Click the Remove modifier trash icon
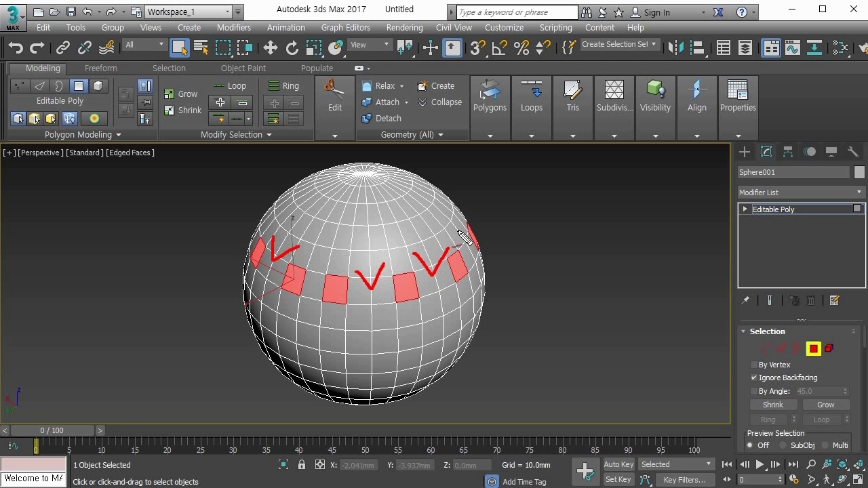868x488 pixels. pyautogui.click(x=811, y=300)
